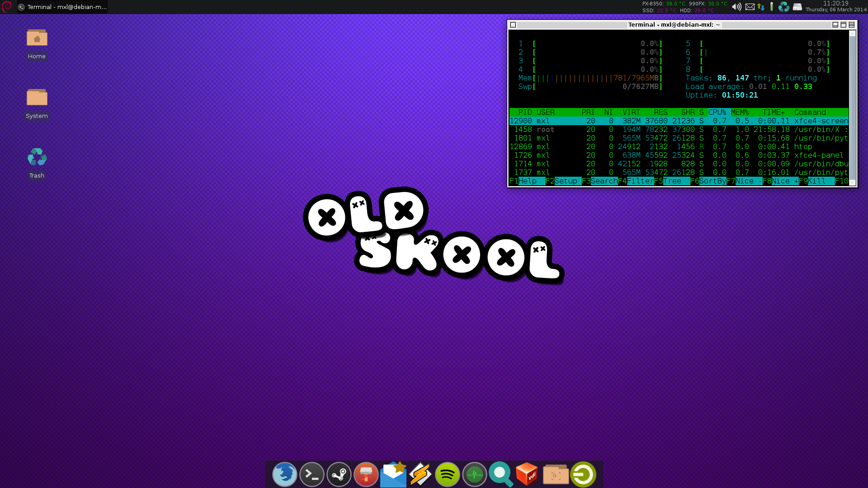This screenshot has height=488, width=868.
Task: Click the green logout icon in dock
Action: point(583,474)
